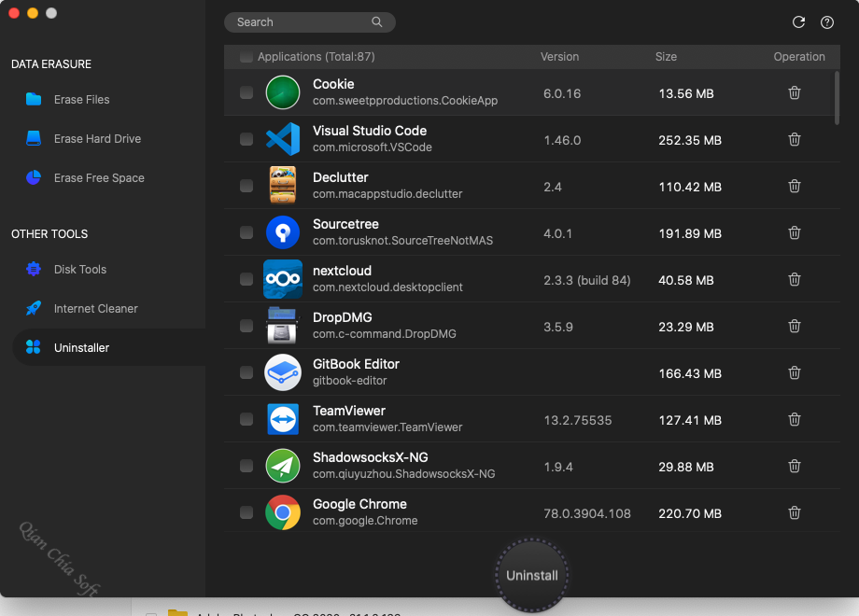This screenshot has height=616, width=859.
Task: Remove Sourcetree via its trash icon
Action: (x=795, y=232)
